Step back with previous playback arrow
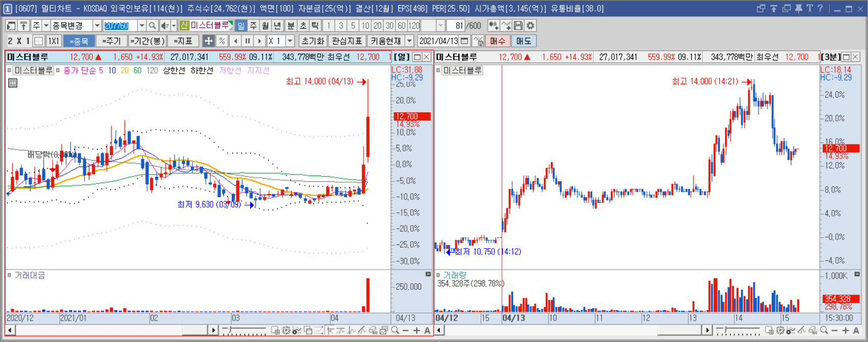The width and height of the screenshot is (868, 342). click(235, 41)
